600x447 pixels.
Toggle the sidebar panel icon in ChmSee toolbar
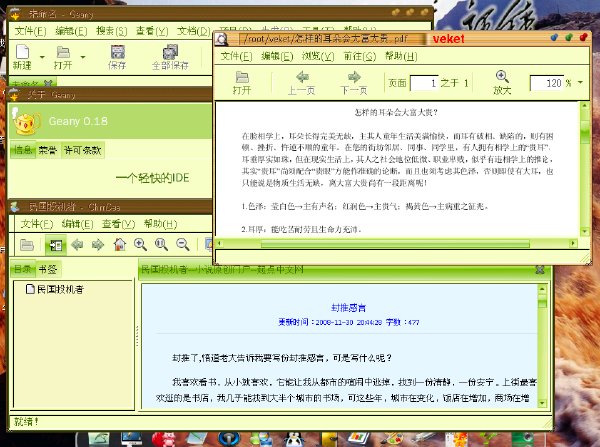56,245
